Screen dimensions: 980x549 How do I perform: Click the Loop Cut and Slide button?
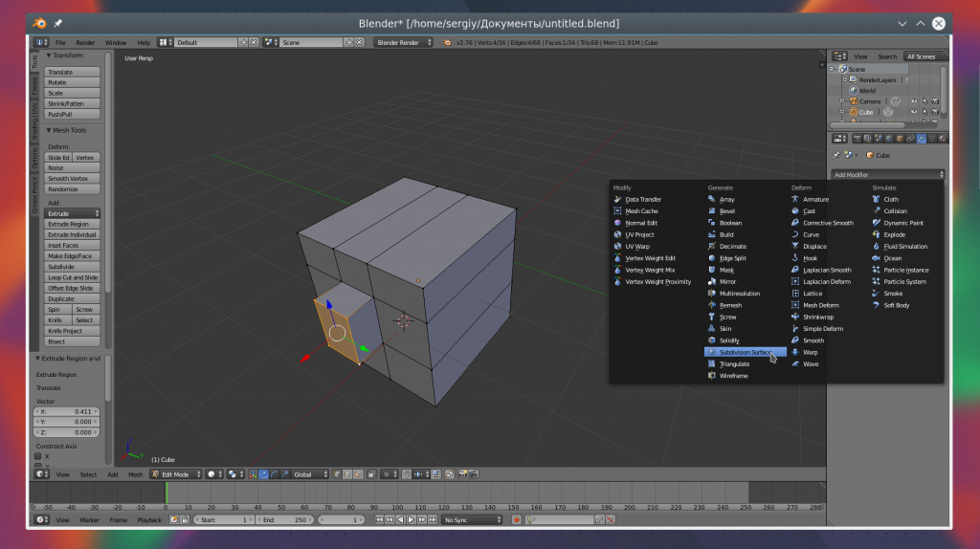[x=73, y=277]
